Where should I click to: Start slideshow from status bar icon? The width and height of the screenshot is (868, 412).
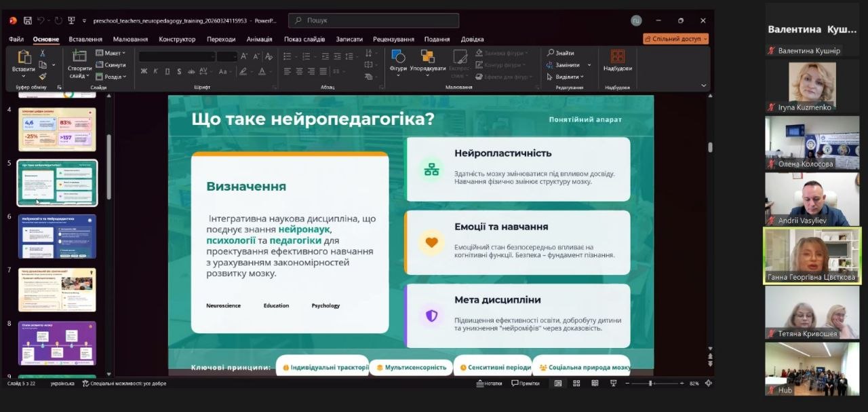614,383
